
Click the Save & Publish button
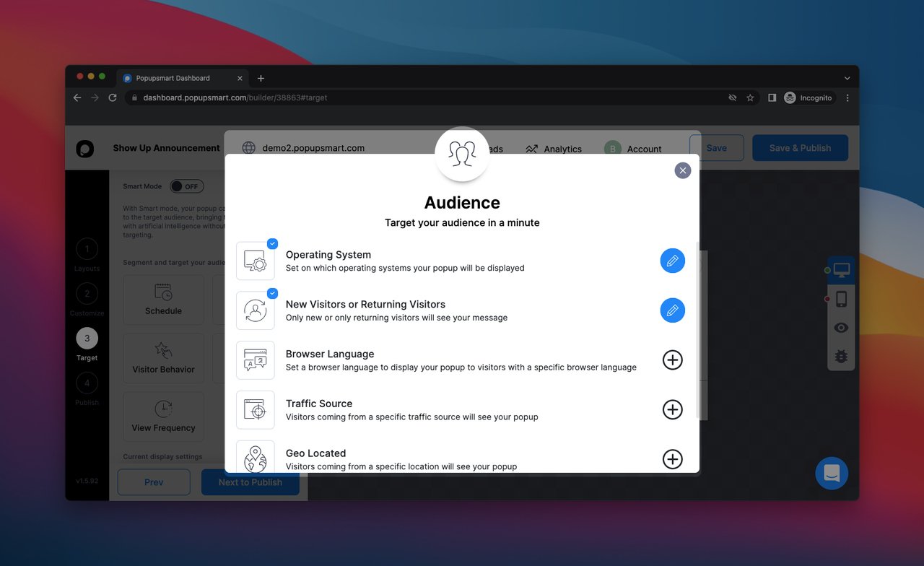coord(800,148)
